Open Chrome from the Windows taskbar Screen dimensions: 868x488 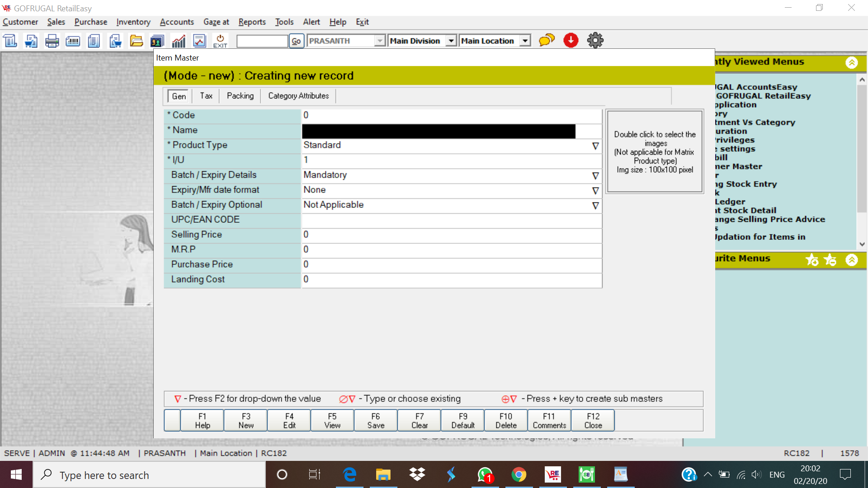coord(519,475)
